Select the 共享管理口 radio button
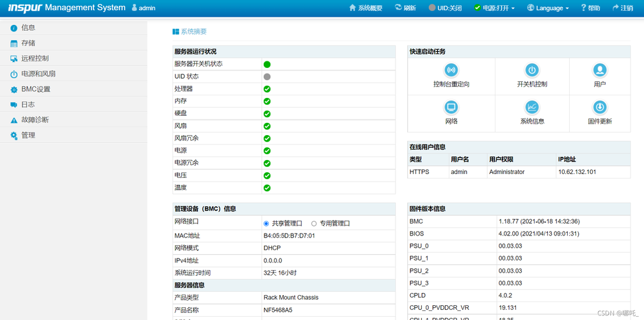This screenshot has height=320, width=644. coord(266,223)
